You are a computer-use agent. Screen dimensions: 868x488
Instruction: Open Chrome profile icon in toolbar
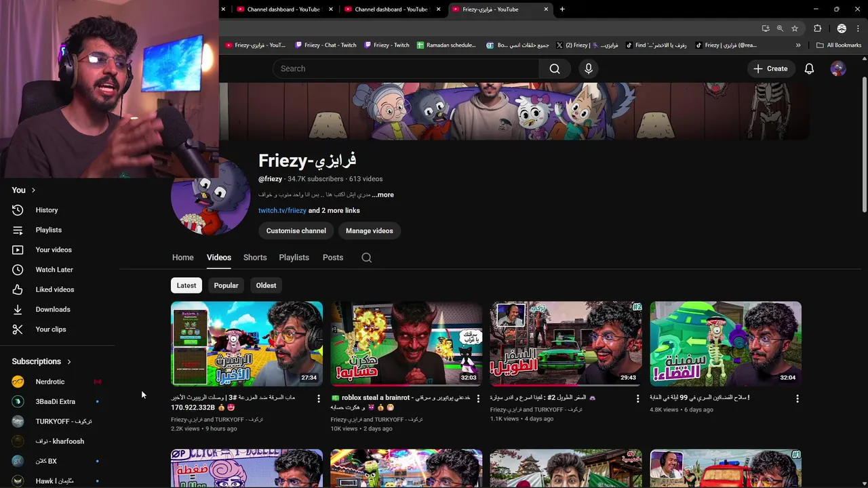[x=842, y=28]
